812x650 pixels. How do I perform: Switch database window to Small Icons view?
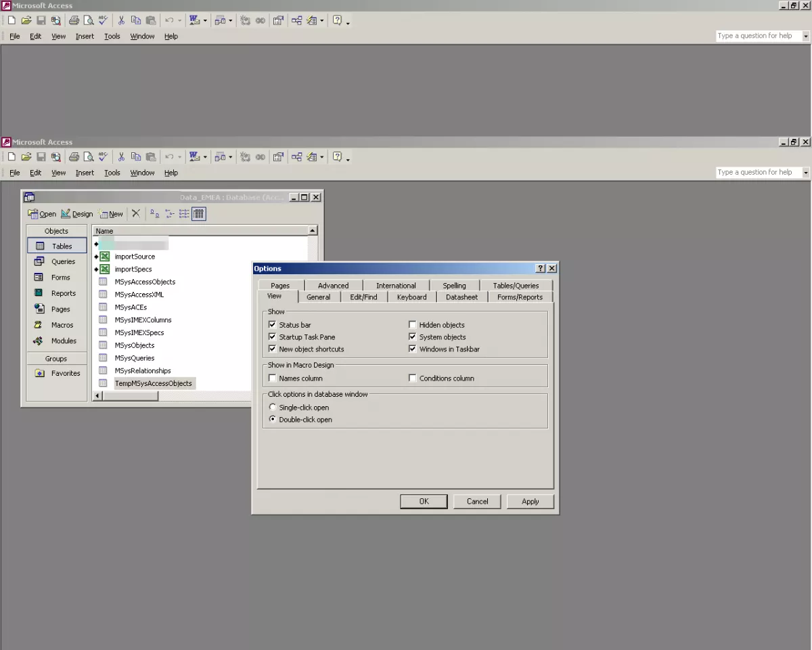click(x=169, y=213)
